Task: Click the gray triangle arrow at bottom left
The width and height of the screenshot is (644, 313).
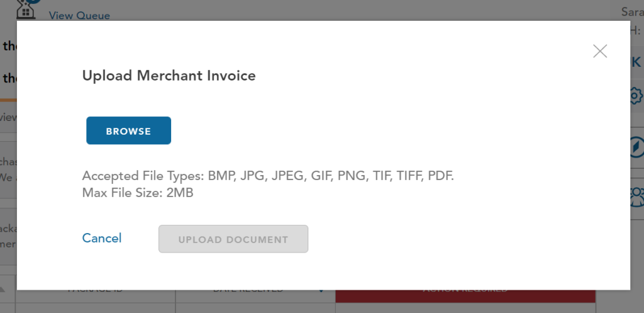Action: pyautogui.click(x=3, y=289)
